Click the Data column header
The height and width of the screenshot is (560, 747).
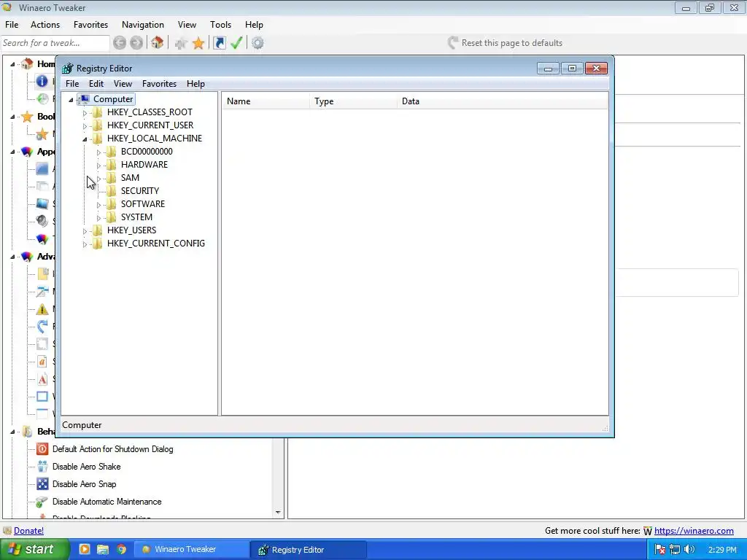coord(502,101)
